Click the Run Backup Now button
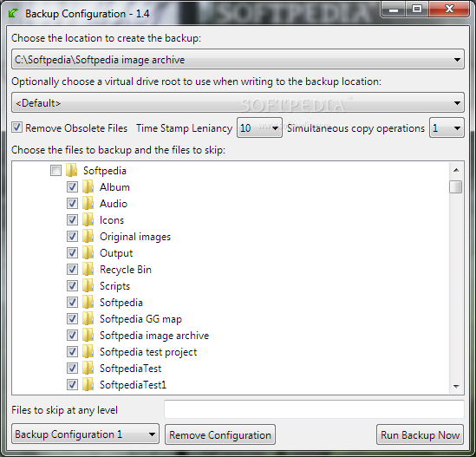This screenshot has height=457, width=476. (x=421, y=434)
